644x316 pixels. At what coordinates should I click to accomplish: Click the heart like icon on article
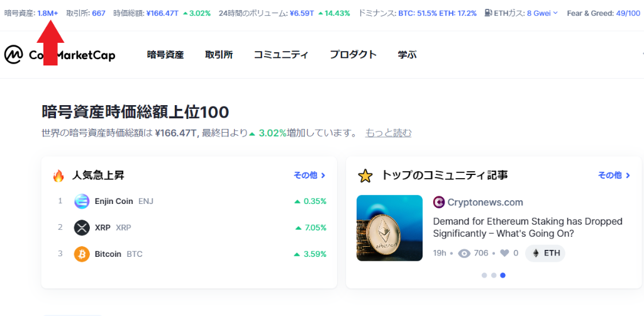504,253
